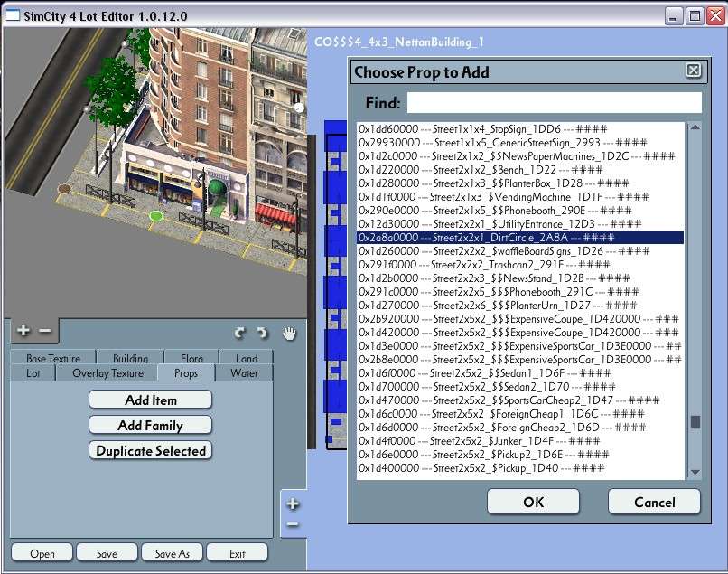
Task: Zoom out the 2D lot view minus icon
Action: 293,524
